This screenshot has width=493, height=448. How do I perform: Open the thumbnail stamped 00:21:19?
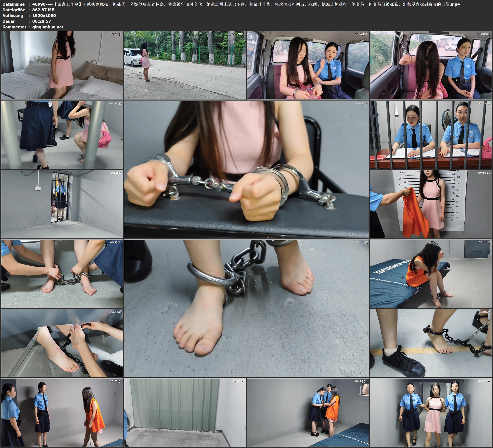pos(431,343)
